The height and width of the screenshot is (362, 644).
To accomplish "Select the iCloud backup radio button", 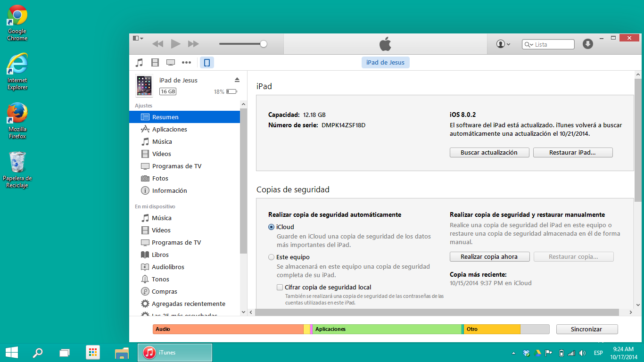I will [271, 227].
